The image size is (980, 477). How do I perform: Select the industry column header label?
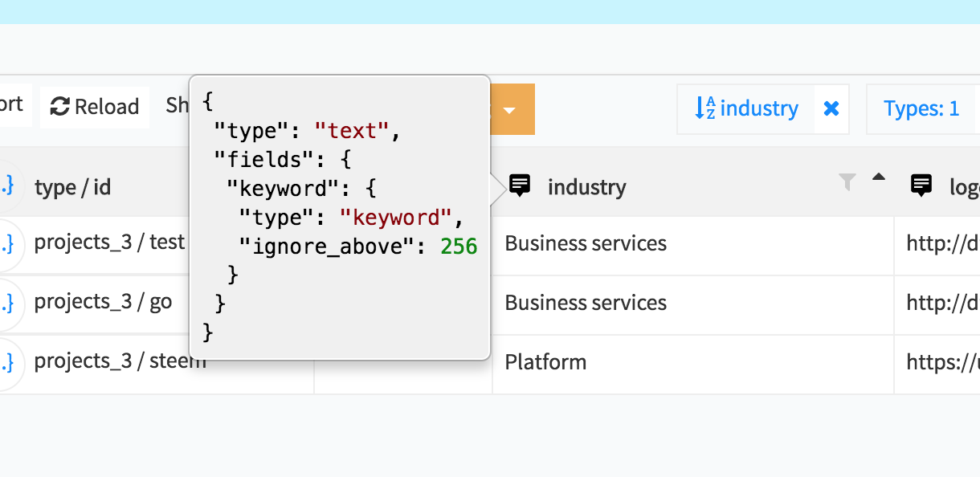pyautogui.click(x=586, y=187)
